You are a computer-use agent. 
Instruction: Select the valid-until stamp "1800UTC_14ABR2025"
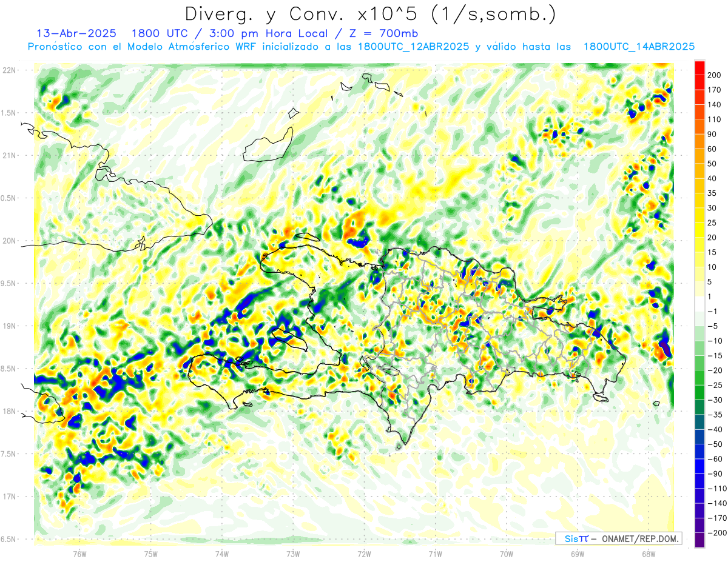click(639, 47)
